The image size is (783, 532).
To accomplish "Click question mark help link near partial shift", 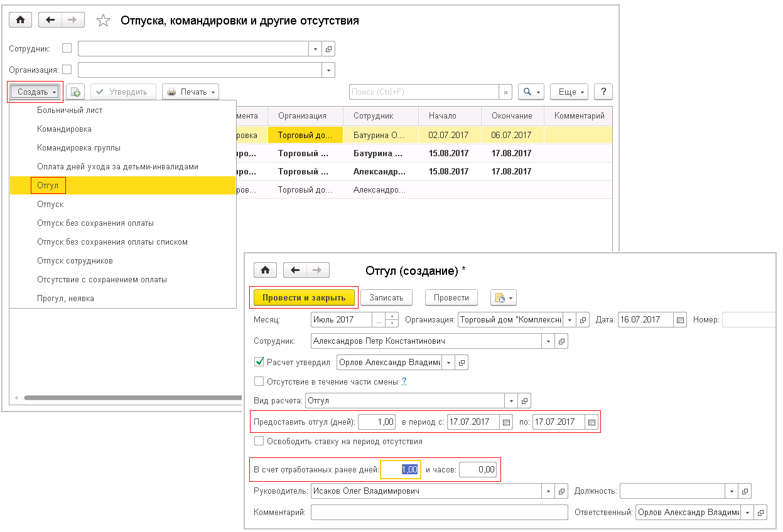I will tap(404, 381).
